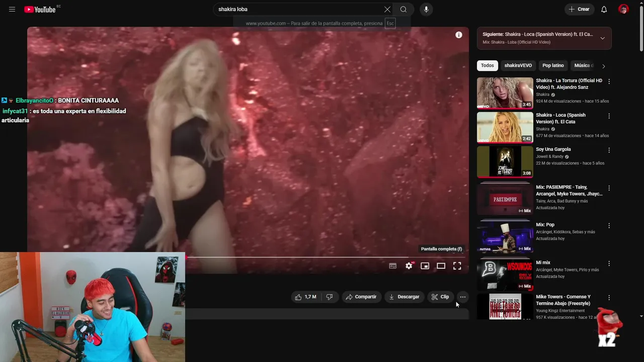Click title Soy Una Gargola
The image size is (644, 362).
[553, 149]
